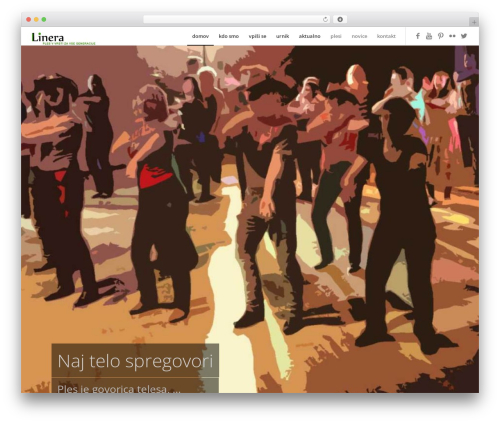The image size is (500, 423).
Task: Navigate to aktualno section
Action: coord(309,36)
